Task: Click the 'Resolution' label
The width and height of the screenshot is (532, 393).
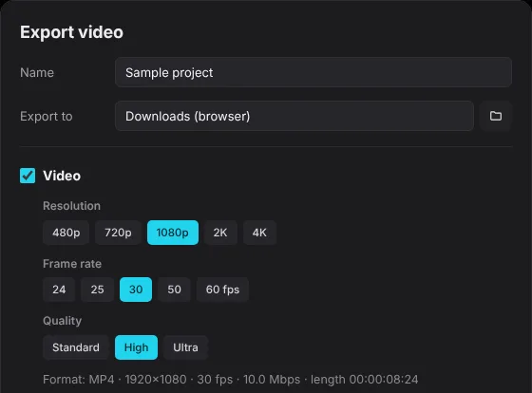Action: pos(71,206)
